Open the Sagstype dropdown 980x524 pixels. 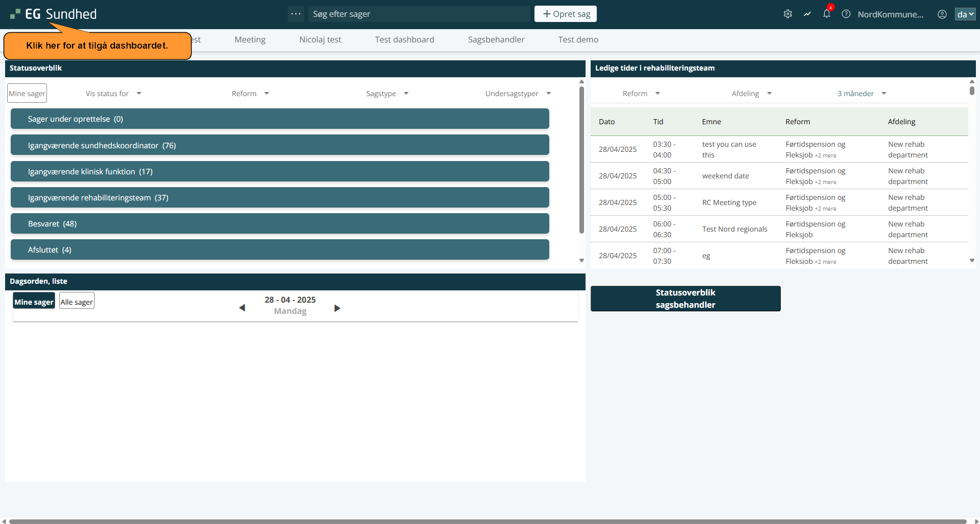click(387, 94)
